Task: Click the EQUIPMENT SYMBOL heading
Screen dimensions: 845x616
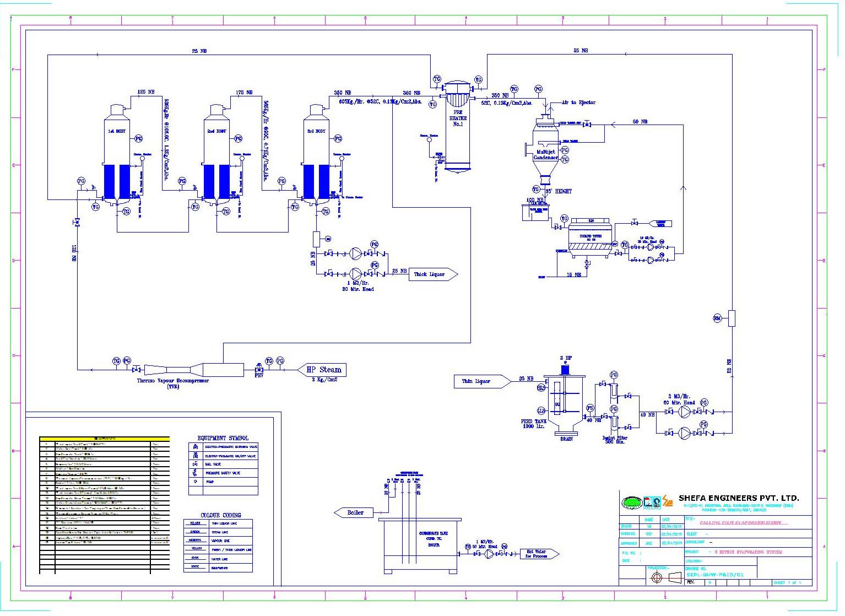Action: (x=223, y=438)
